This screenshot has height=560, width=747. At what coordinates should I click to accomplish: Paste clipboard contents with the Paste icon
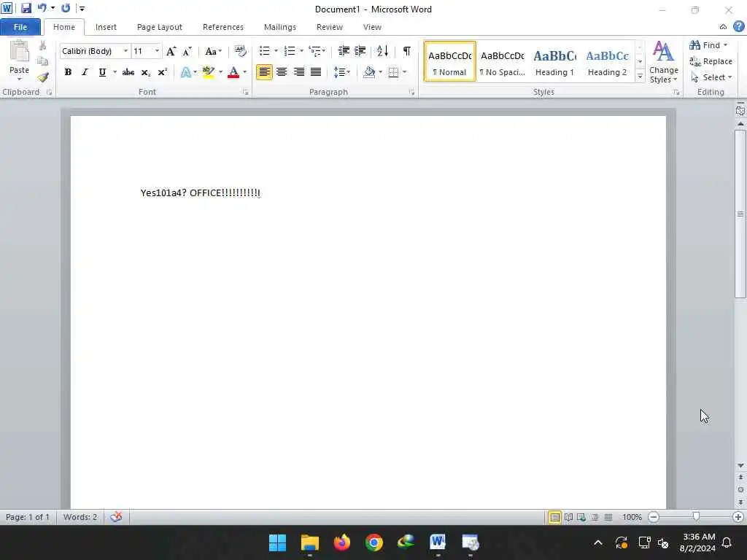[20, 52]
